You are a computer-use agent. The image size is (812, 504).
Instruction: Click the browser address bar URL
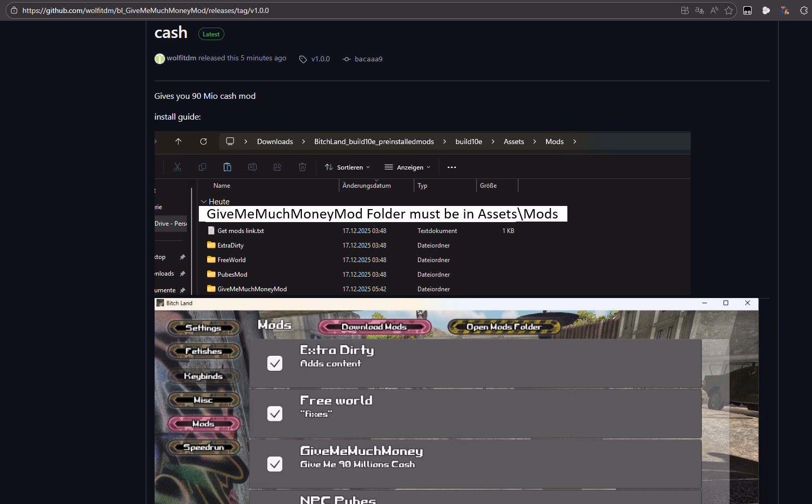point(146,10)
